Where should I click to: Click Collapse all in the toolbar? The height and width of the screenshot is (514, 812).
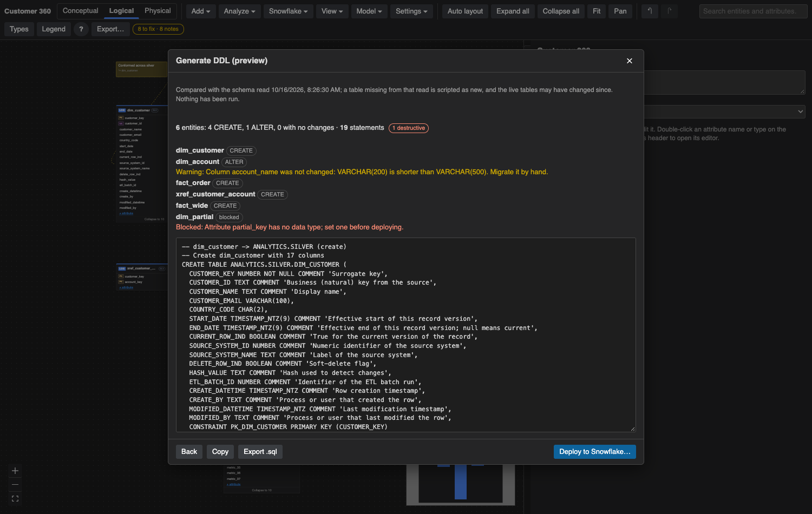tap(561, 11)
